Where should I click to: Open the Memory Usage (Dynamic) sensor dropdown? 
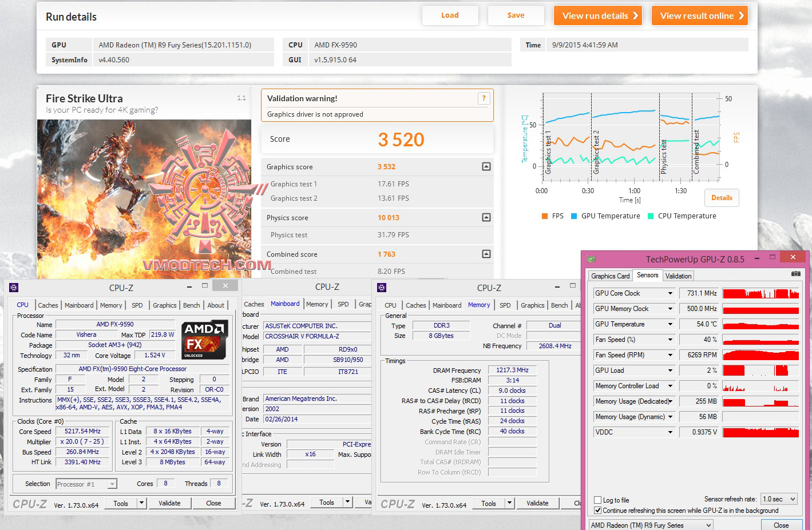671,417
